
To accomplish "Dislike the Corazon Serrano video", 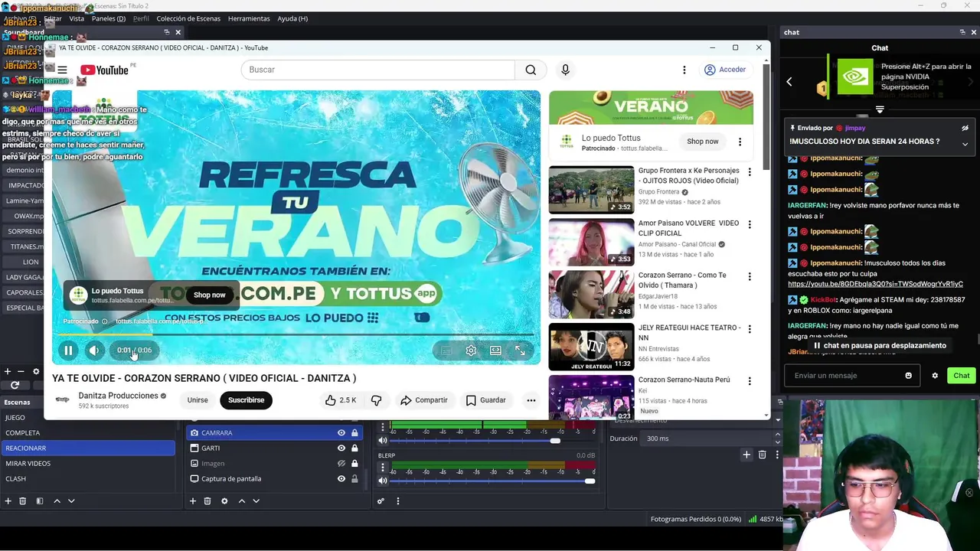I will point(376,400).
